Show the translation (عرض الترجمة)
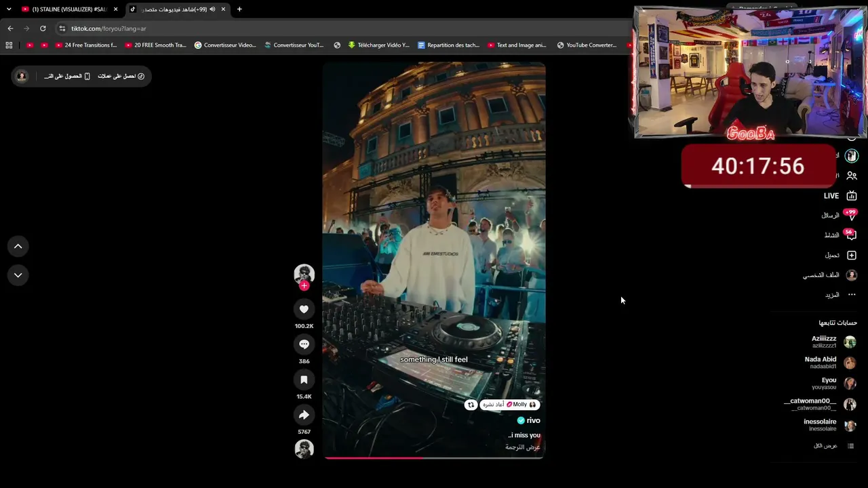The height and width of the screenshot is (488, 868). (x=523, y=447)
